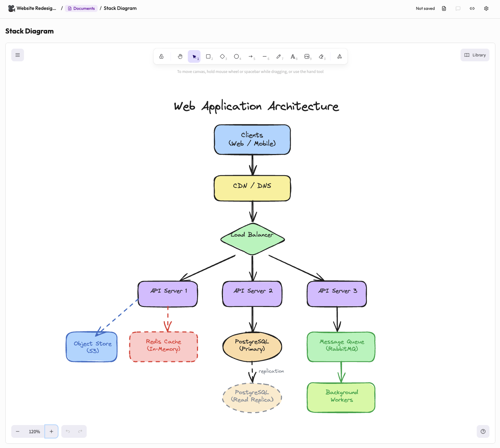Click the help question mark button
500x448 pixels.
(x=483, y=431)
